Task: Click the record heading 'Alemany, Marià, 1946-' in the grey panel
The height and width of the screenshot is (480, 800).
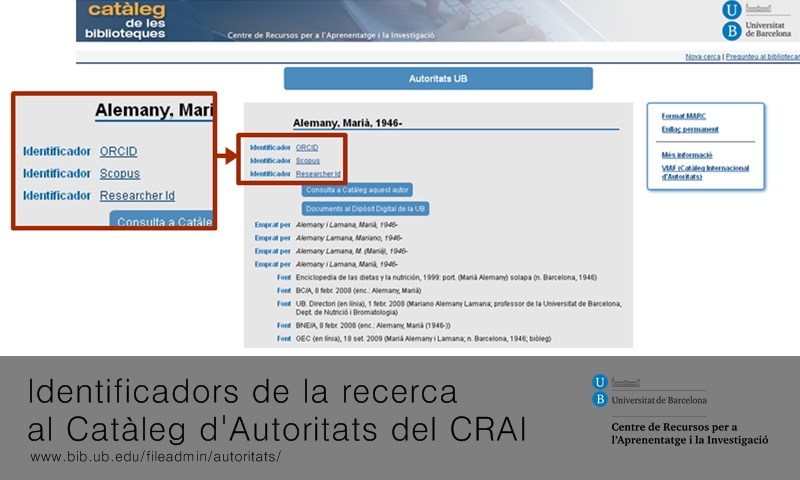Action: coord(347,123)
